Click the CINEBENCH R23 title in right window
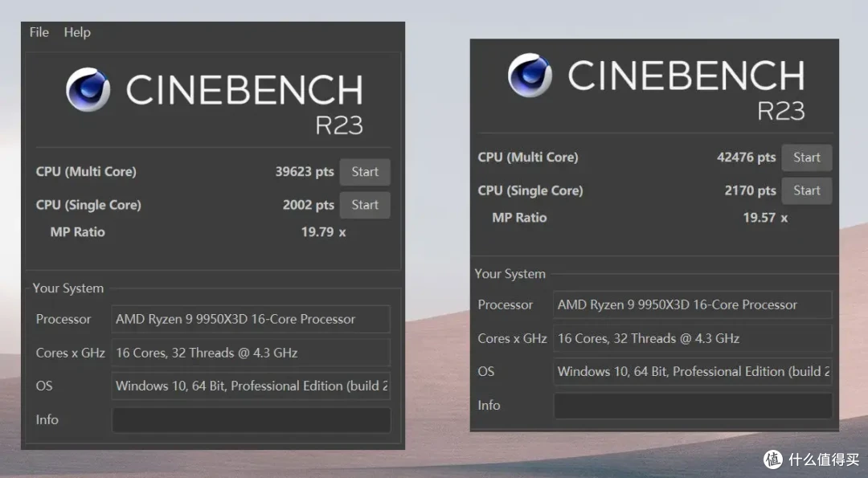 click(x=686, y=90)
